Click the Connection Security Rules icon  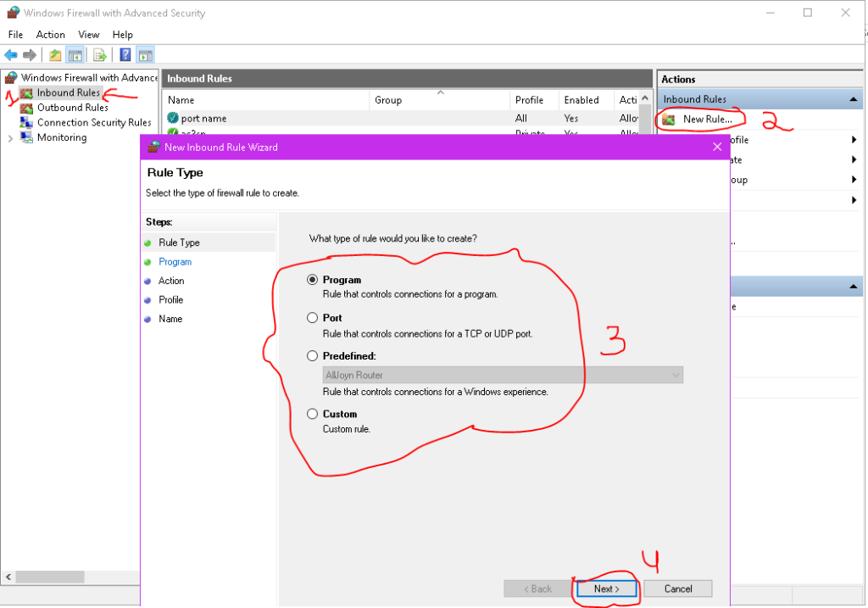click(26, 122)
